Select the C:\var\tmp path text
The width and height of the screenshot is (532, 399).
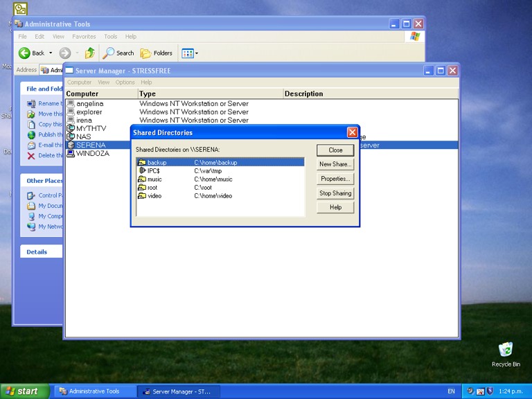coord(208,171)
